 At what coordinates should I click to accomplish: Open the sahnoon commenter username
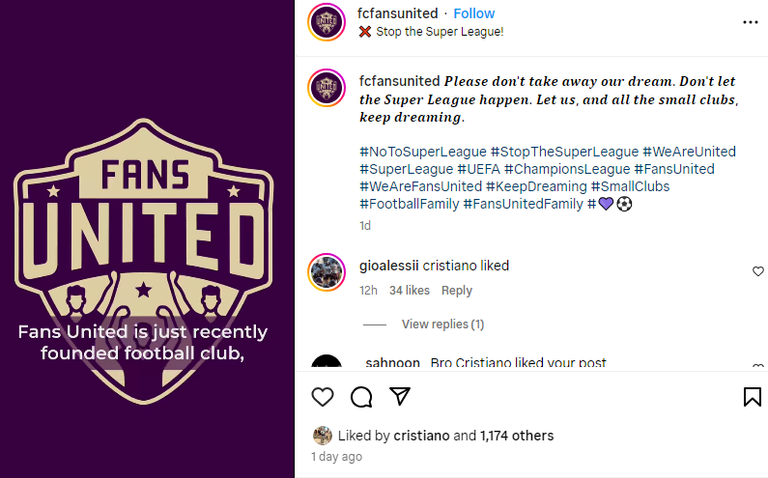pos(392,364)
